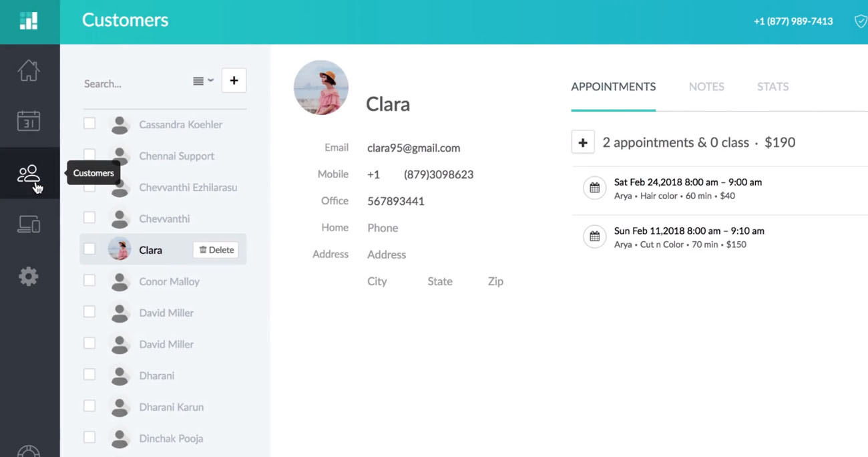Click the Customers people icon in sidebar
This screenshot has width=868, height=457.
(x=29, y=174)
